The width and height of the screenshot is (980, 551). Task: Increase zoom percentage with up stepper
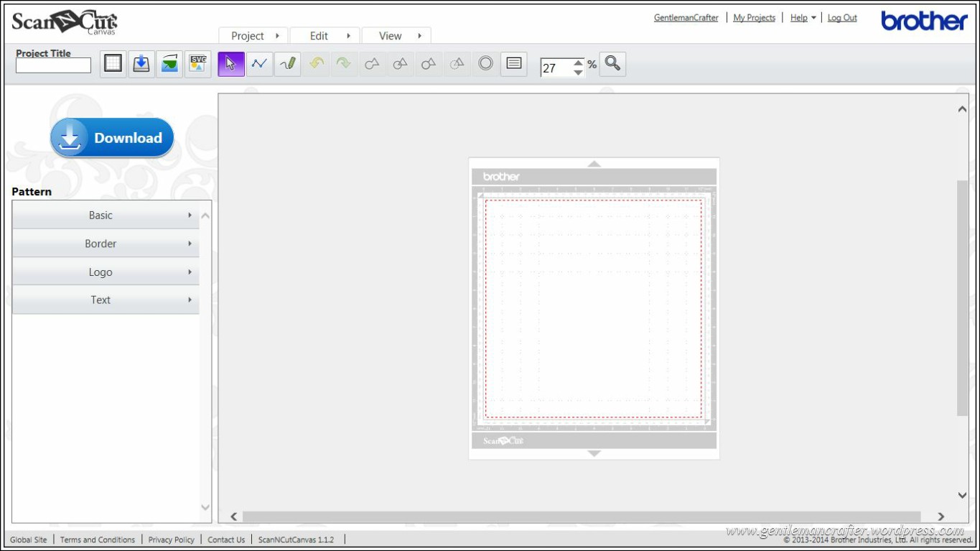578,62
